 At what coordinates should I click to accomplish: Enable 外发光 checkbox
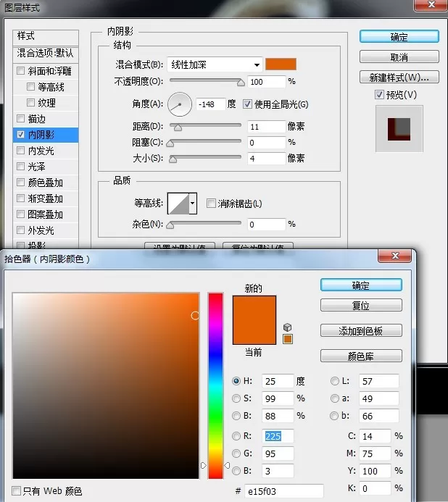pos(20,230)
